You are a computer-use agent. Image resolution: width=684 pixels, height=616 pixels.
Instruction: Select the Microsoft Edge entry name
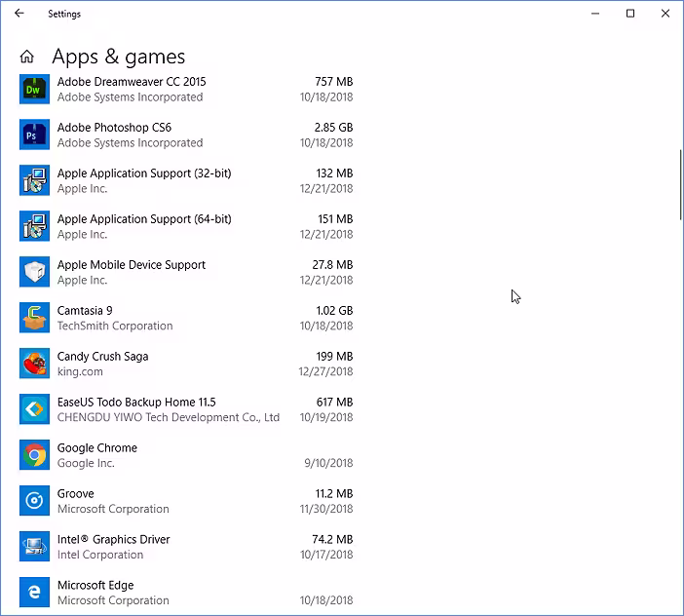[95, 586]
